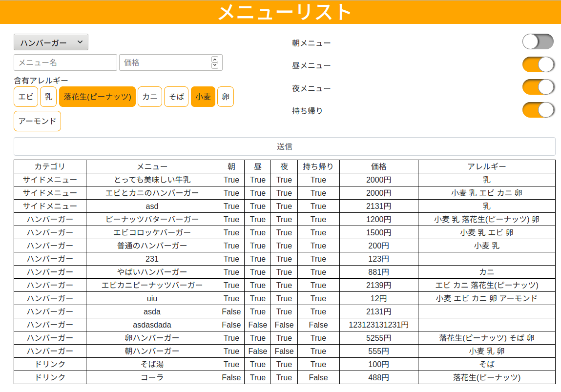Screen dimensions: 561x392
Task: Toggle the 乳 allergy filter
Action: point(48,97)
